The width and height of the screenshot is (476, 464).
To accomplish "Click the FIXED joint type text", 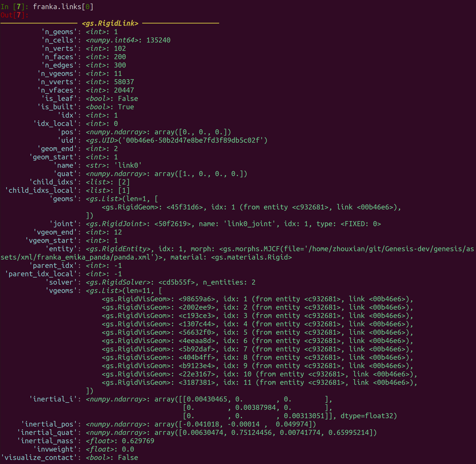I will pyautogui.click(x=361, y=224).
